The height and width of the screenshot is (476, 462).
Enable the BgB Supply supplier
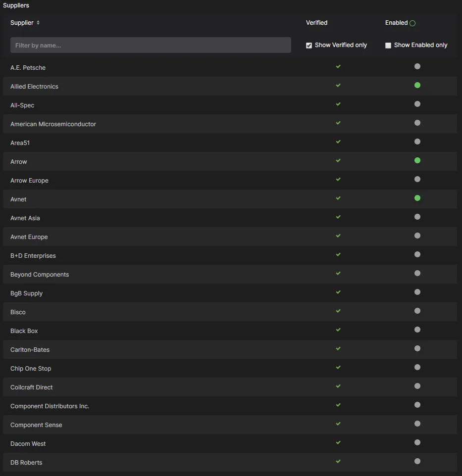417,292
